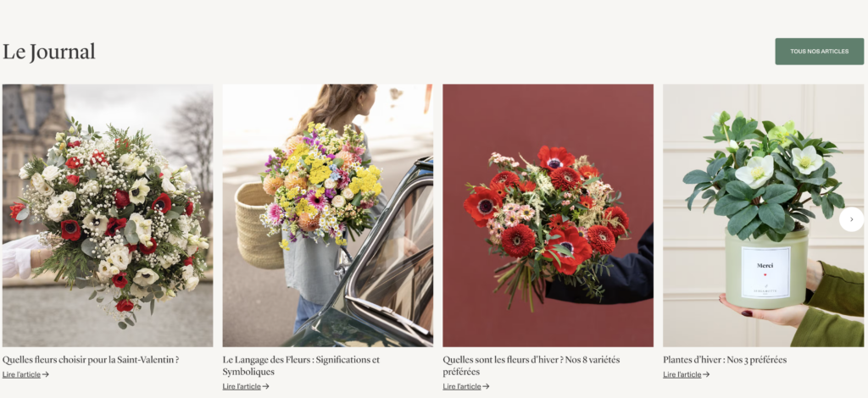The width and height of the screenshot is (868, 398).
Task: Click the Le Journal section heading
Action: point(48,52)
